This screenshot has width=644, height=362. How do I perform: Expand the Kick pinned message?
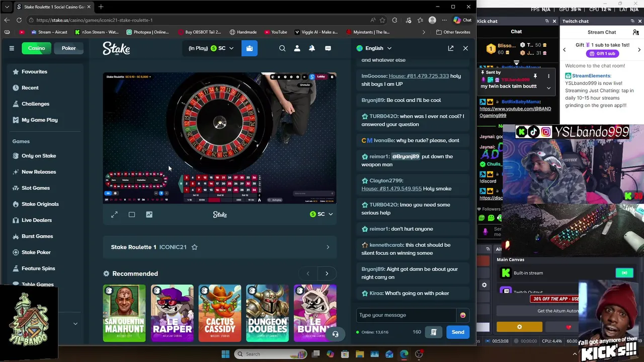[x=548, y=88]
